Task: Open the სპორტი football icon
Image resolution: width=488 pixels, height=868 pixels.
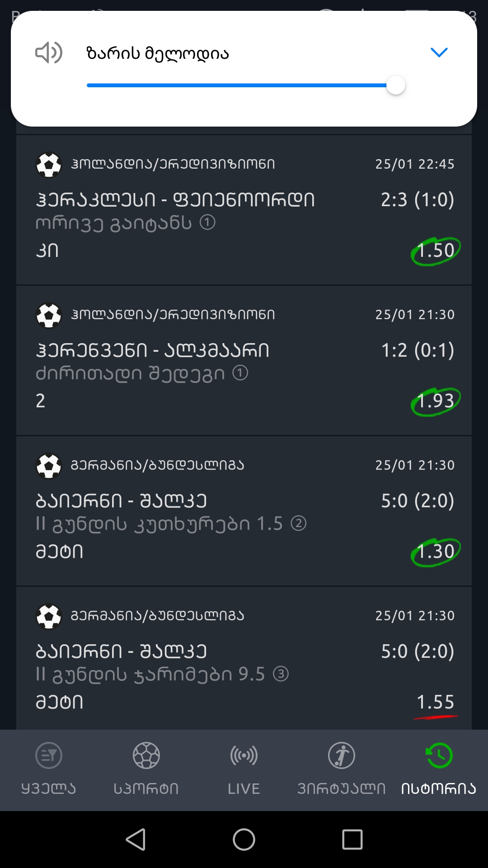Action: pos(146,755)
